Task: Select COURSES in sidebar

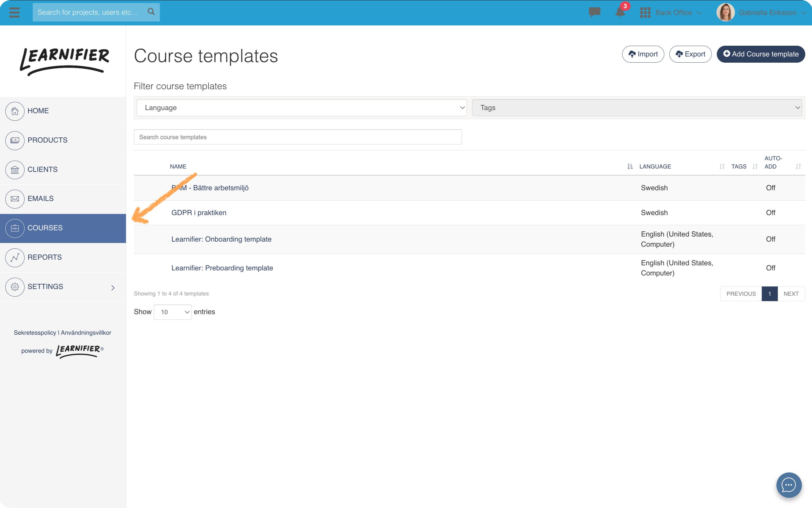Action: tap(63, 228)
